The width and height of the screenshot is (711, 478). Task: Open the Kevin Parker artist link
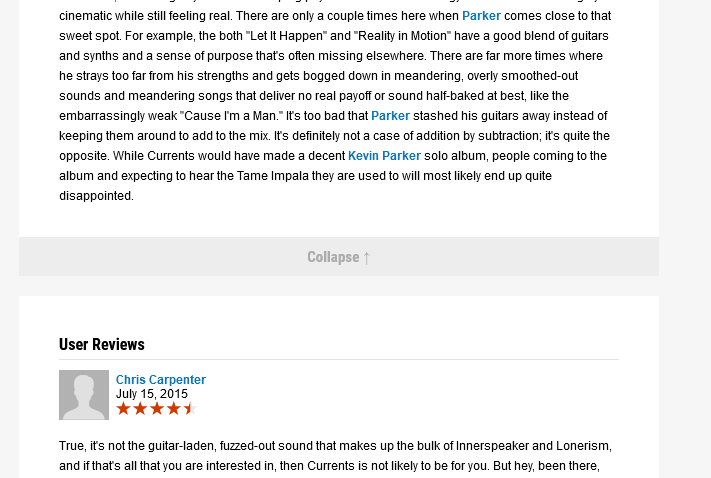[384, 156]
